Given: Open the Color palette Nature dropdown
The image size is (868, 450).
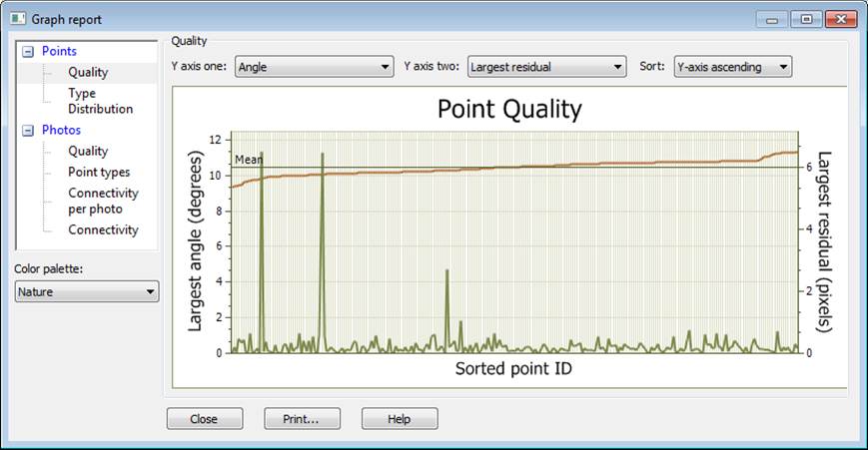Looking at the screenshot, I should (87, 291).
